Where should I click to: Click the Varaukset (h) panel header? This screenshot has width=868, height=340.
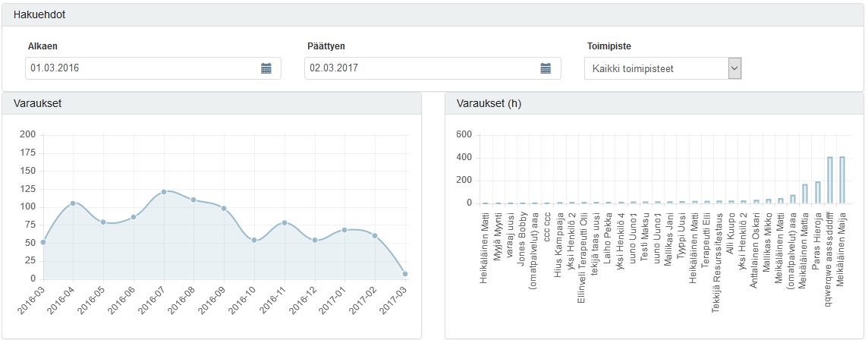[x=653, y=104]
